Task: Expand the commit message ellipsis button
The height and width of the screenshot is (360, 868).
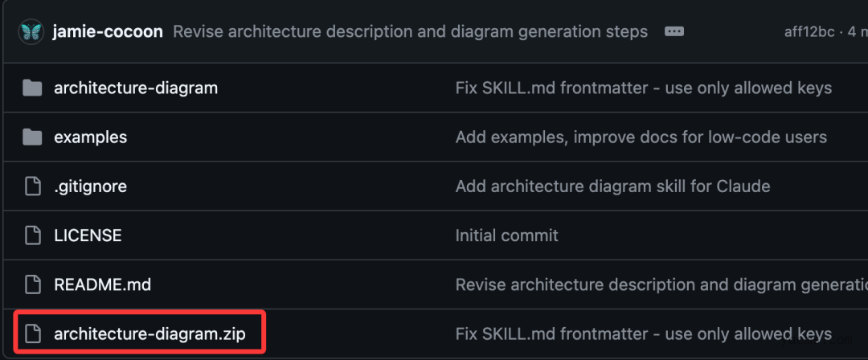Action: pyautogui.click(x=674, y=32)
